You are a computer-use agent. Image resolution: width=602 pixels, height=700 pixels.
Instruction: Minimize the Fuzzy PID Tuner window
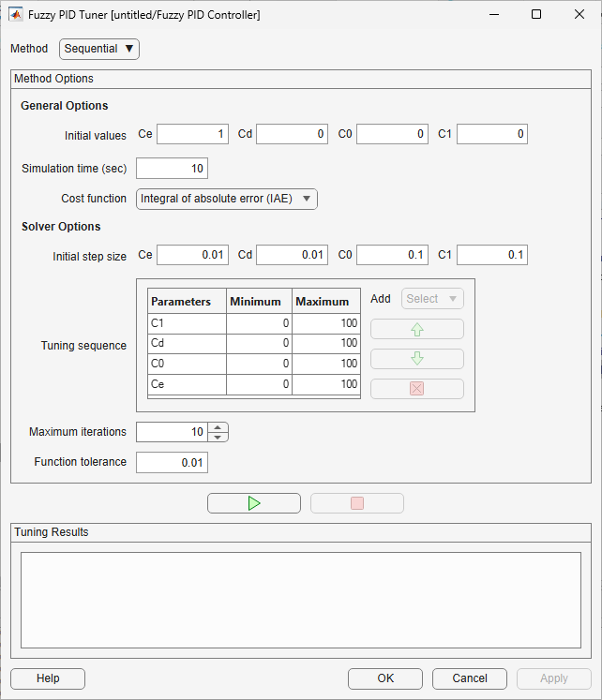pyautogui.click(x=494, y=15)
